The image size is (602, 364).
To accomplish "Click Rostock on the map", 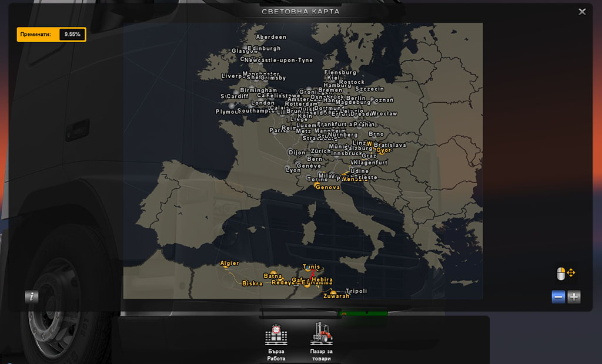I will point(352,82).
